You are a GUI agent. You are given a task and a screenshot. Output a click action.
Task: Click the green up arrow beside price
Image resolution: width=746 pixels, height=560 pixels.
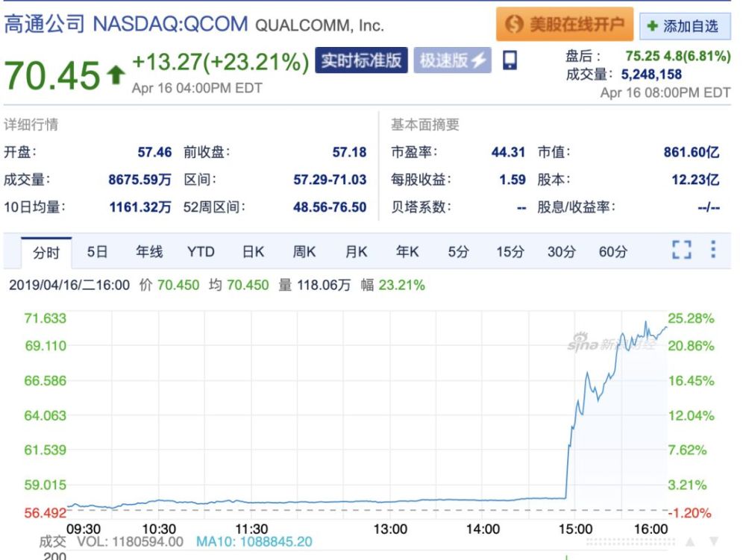tap(116, 74)
